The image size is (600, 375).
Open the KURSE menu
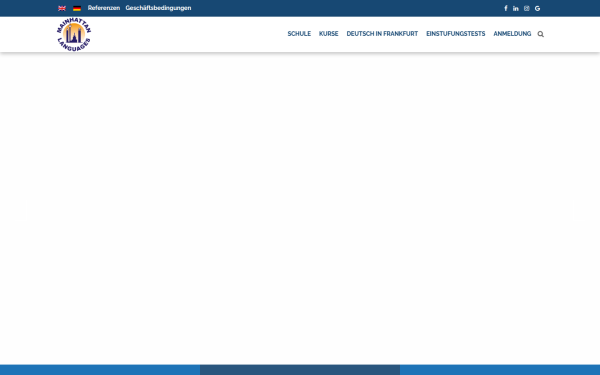[x=329, y=34]
